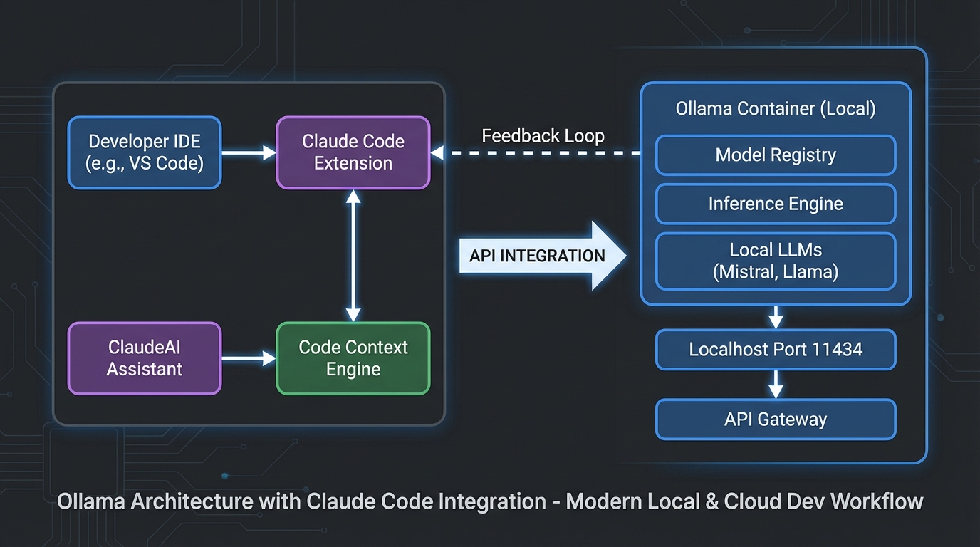Select the Code Context Engine node
The width and height of the screenshot is (980, 547).
click(353, 358)
